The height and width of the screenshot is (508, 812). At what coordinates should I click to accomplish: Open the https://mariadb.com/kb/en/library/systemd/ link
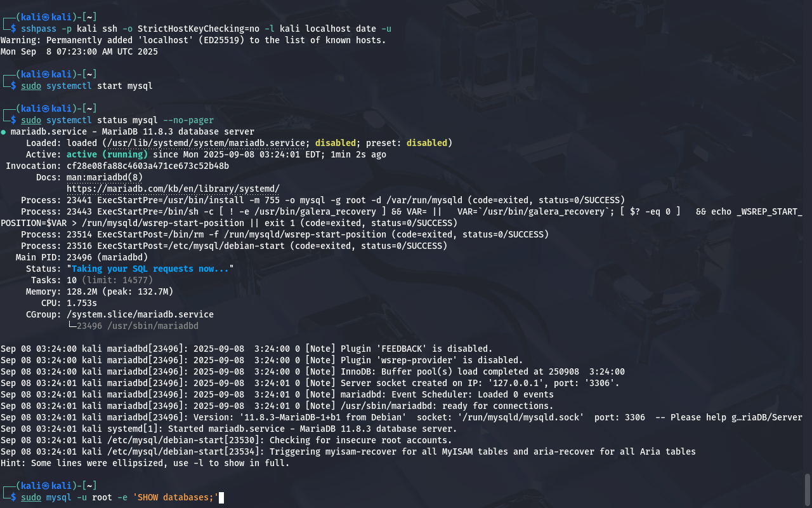pos(173,189)
